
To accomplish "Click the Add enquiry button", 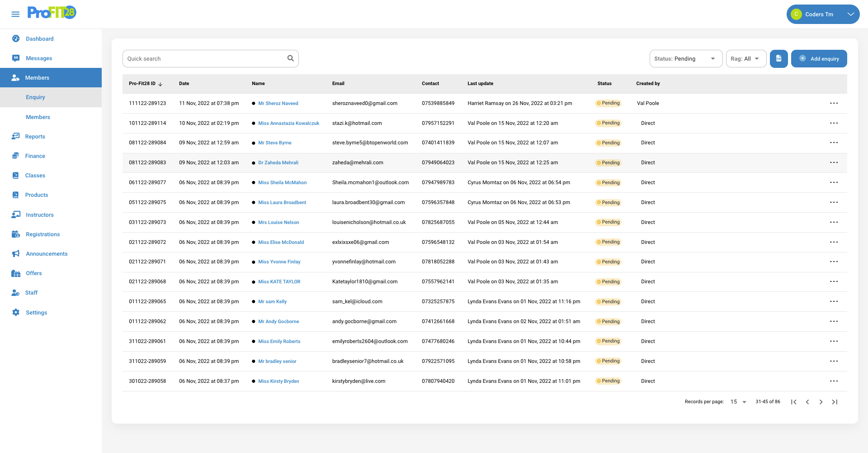I will click(x=819, y=59).
